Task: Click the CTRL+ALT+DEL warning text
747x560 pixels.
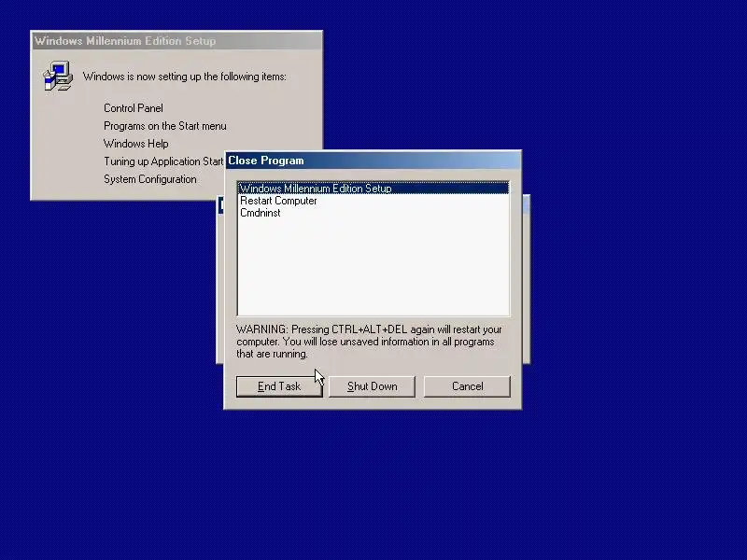Action: [369, 342]
